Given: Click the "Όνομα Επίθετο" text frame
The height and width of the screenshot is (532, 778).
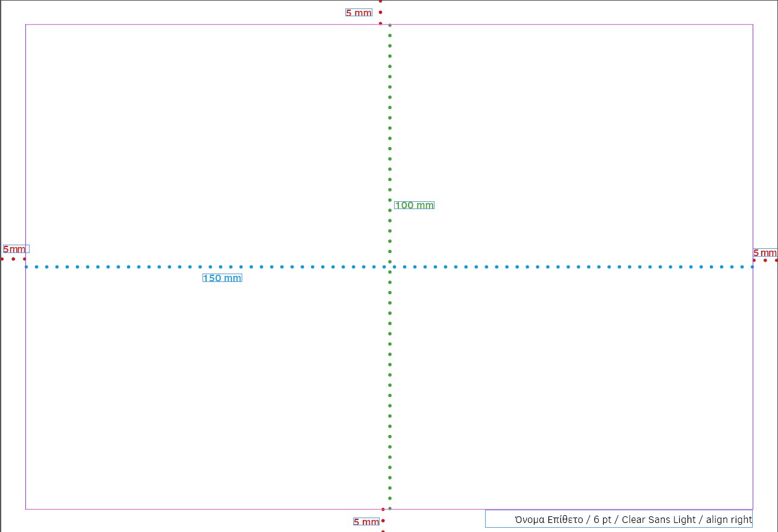Looking at the screenshot, I should pyautogui.click(x=619, y=519).
